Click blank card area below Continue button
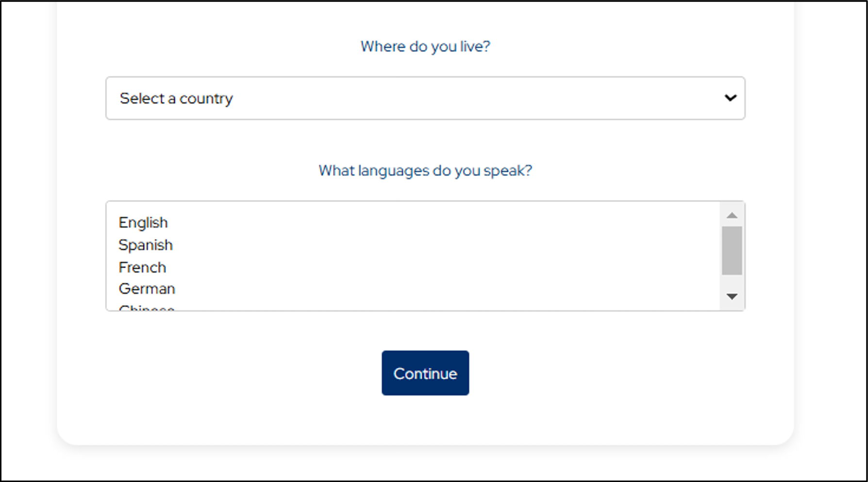 pyautogui.click(x=425, y=420)
